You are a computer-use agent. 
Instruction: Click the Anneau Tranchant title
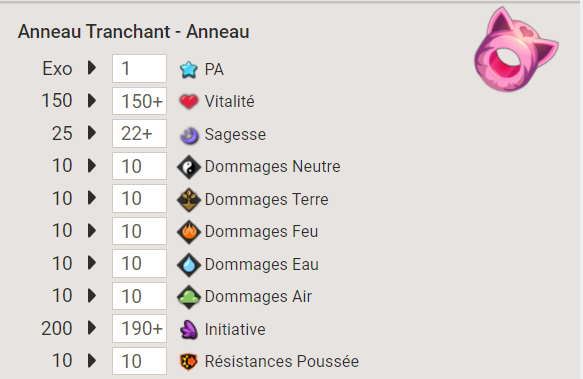[94, 31]
